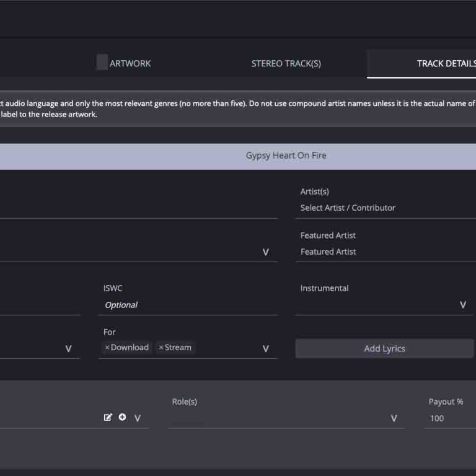
Task: Click the Add Lyrics button
Action: tap(384, 348)
